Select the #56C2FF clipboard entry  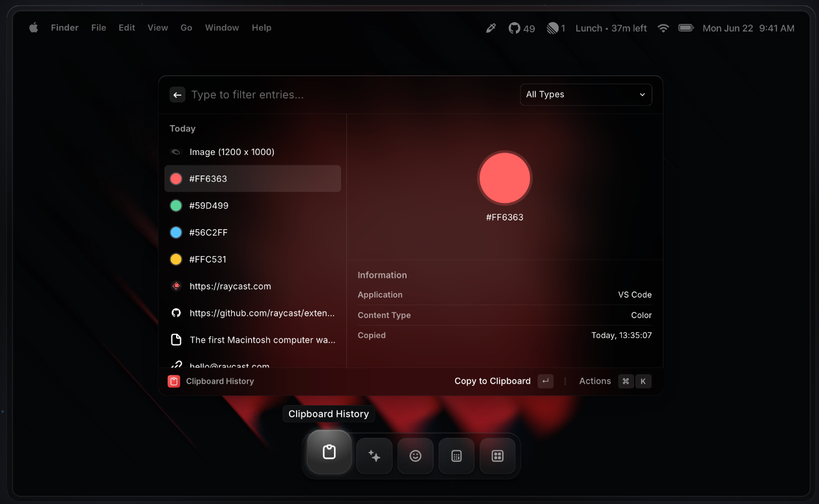coord(253,233)
